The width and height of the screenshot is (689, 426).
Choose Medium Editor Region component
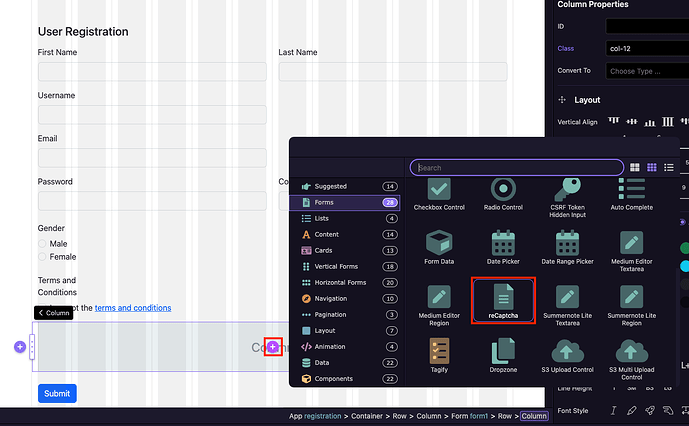pyautogui.click(x=439, y=306)
